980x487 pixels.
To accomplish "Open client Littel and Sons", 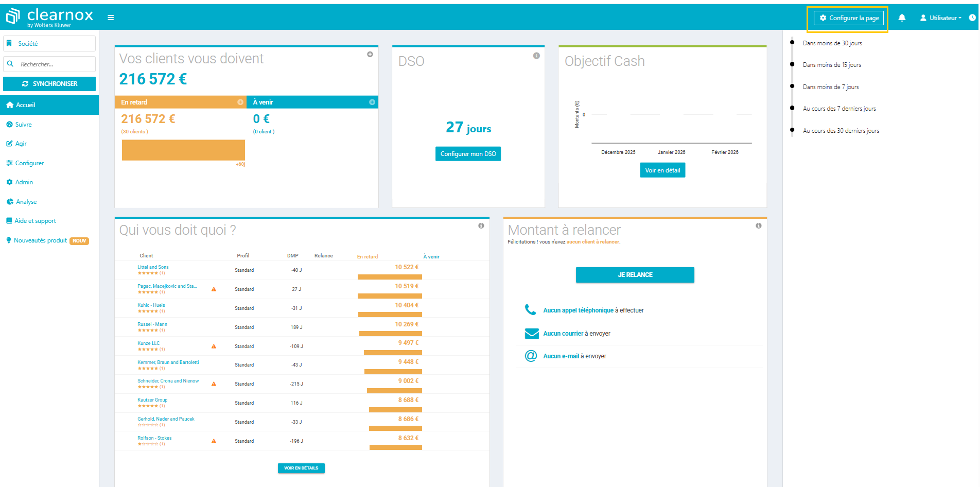I will [x=153, y=267].
